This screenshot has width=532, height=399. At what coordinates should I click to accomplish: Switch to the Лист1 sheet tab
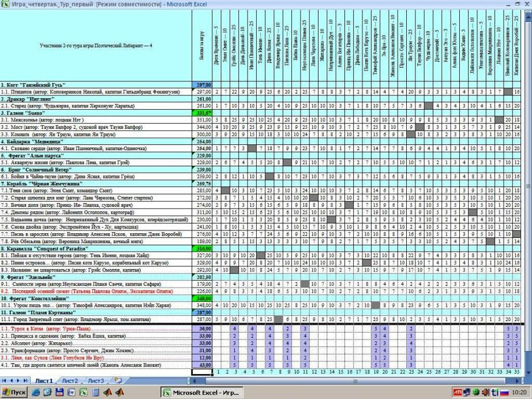pos(44,381)
